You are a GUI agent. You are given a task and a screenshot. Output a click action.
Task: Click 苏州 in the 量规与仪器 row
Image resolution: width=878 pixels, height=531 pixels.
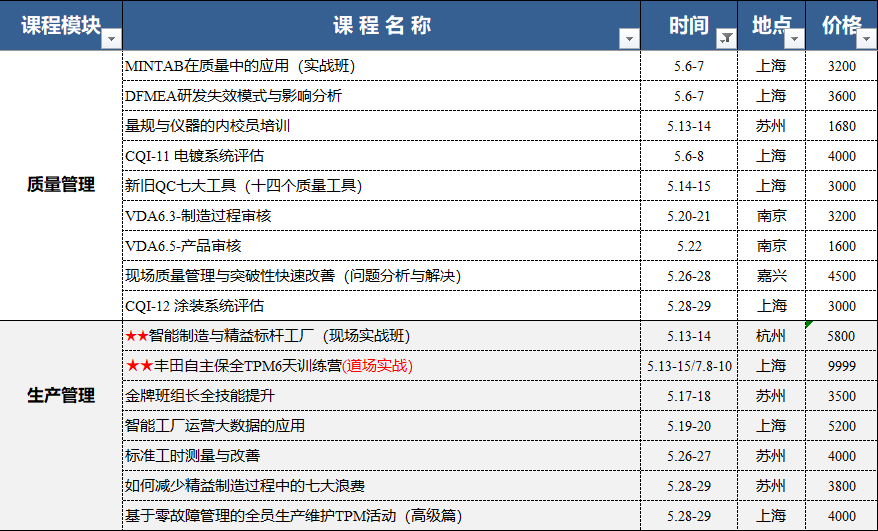pyautogui.click(x=771, y=126)
